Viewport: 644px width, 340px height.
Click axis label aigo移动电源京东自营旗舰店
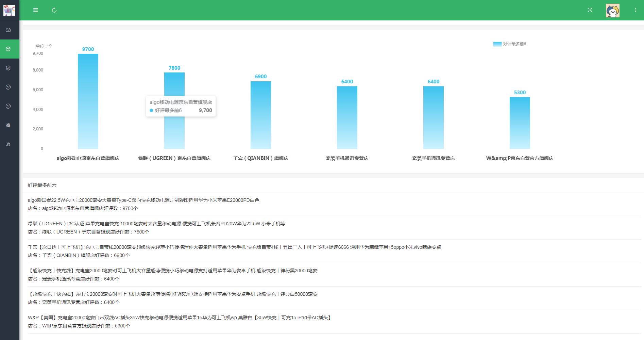click(x=88, y=158)
